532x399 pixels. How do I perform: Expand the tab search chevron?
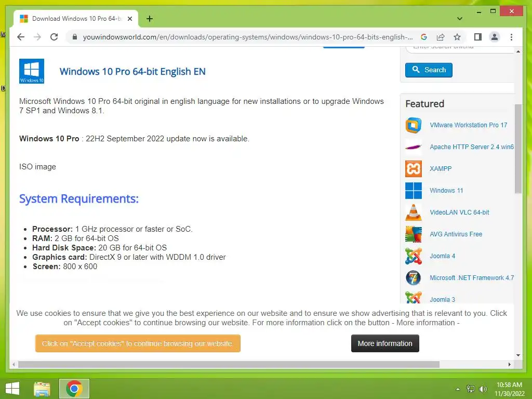(460, 19)
